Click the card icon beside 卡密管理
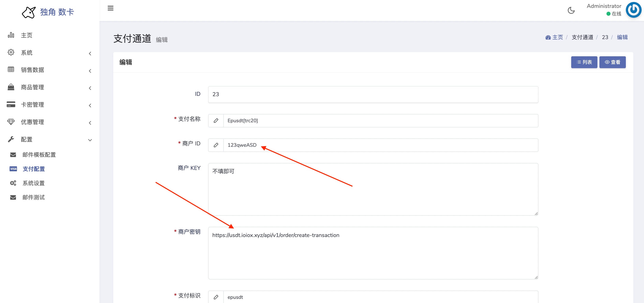 (x=11, y=104)
